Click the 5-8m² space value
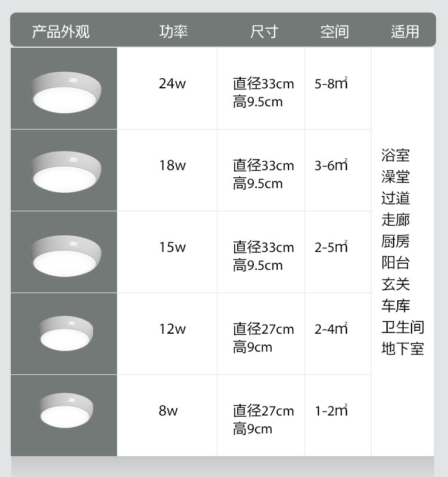Viewport: 448px width, 477px height. click(x=331, y=84)
